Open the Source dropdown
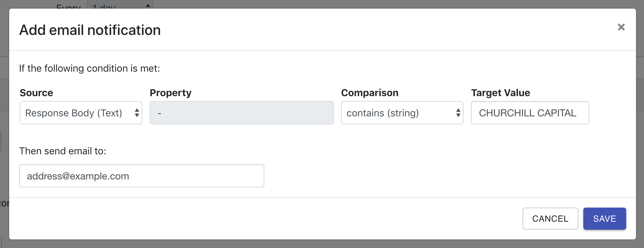Screen dimensions: 644x248 tap(80, 113)
